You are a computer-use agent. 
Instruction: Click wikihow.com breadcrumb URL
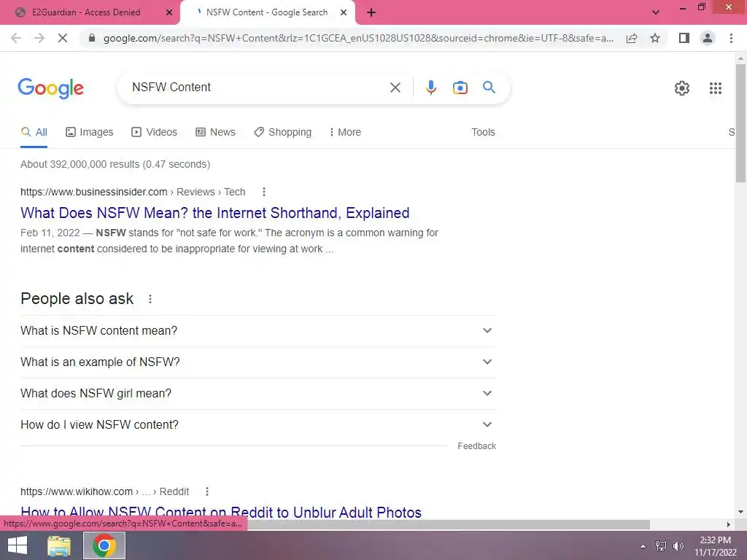[105, 491]
